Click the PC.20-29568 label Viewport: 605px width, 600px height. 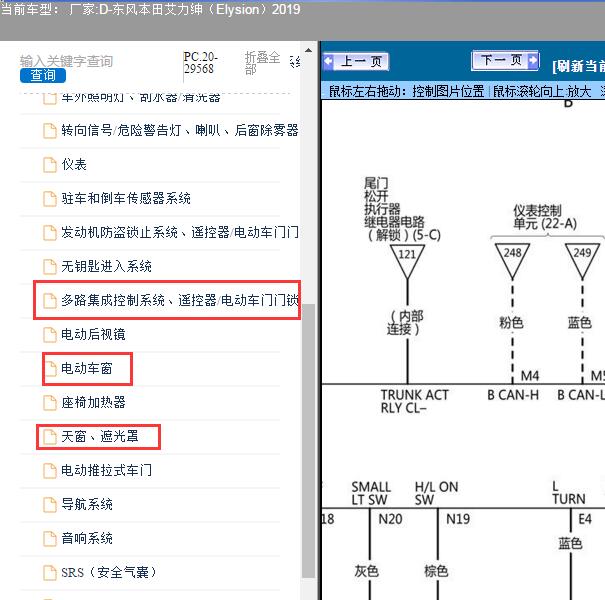click(x=201, y=63)
